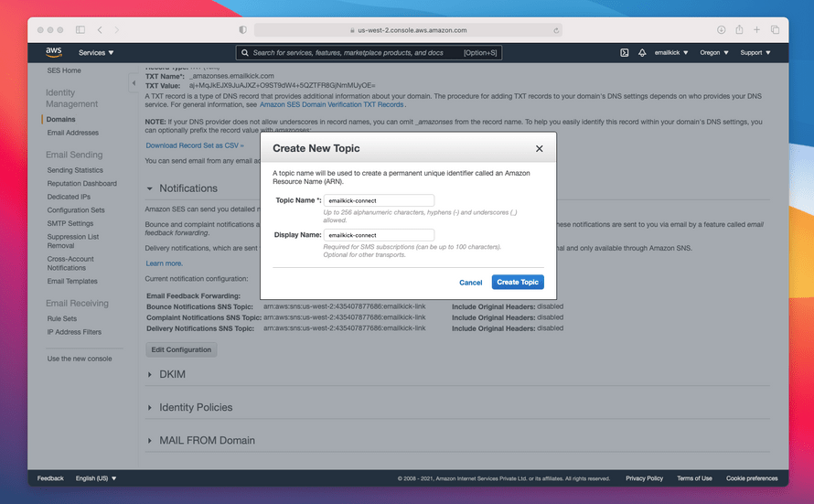The height and width of the screenshot is (504, 814).
Task: Open the Services dropdown menu
Action: pyautogui.click(x=96, y=52)
